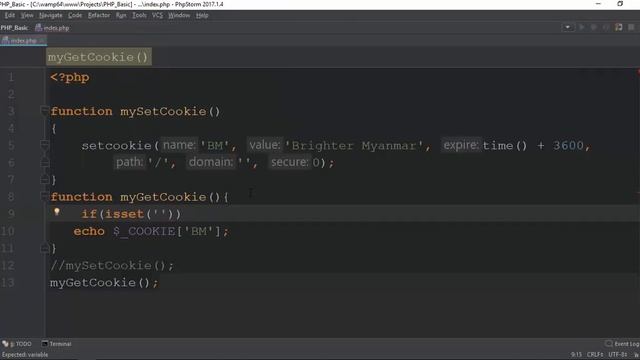Viewport: 640px width, 360px height.
Task: Click the 'BM' string in setcookie call
Action: coord(215,146)
